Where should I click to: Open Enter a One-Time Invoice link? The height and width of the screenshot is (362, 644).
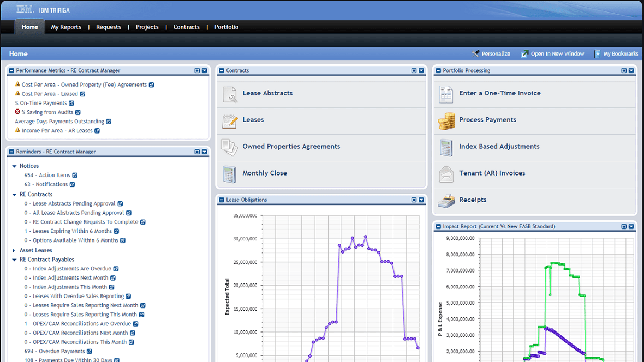click(x=500, y=93)
